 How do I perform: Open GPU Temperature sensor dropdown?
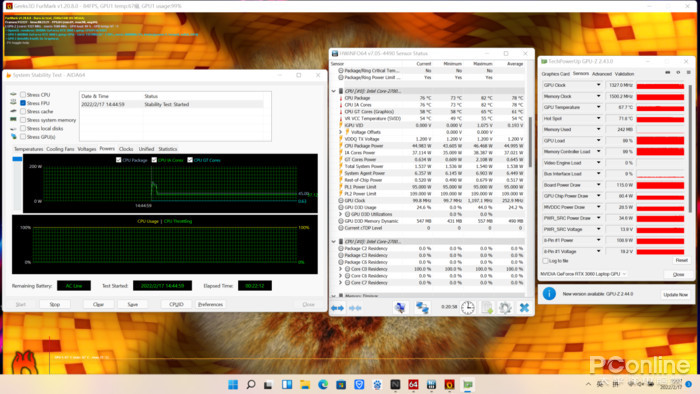pyautogui.click(x=598, y=107)
